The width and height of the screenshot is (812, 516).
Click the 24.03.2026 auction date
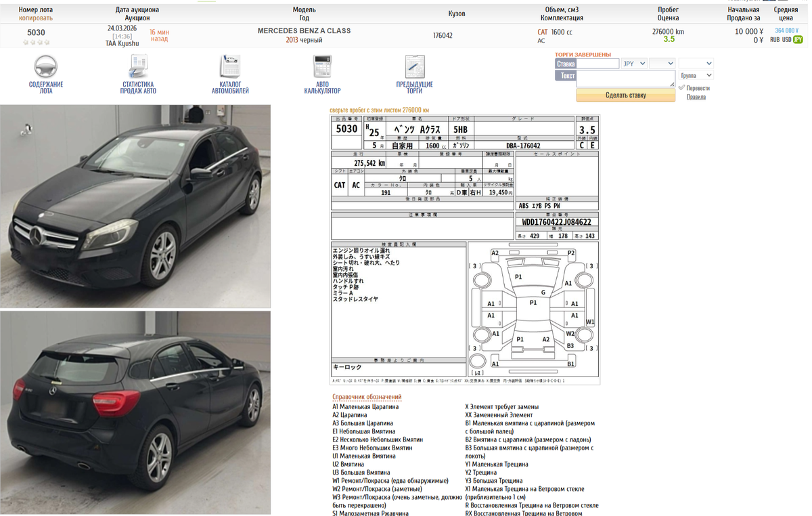click(x=122, y=28)
